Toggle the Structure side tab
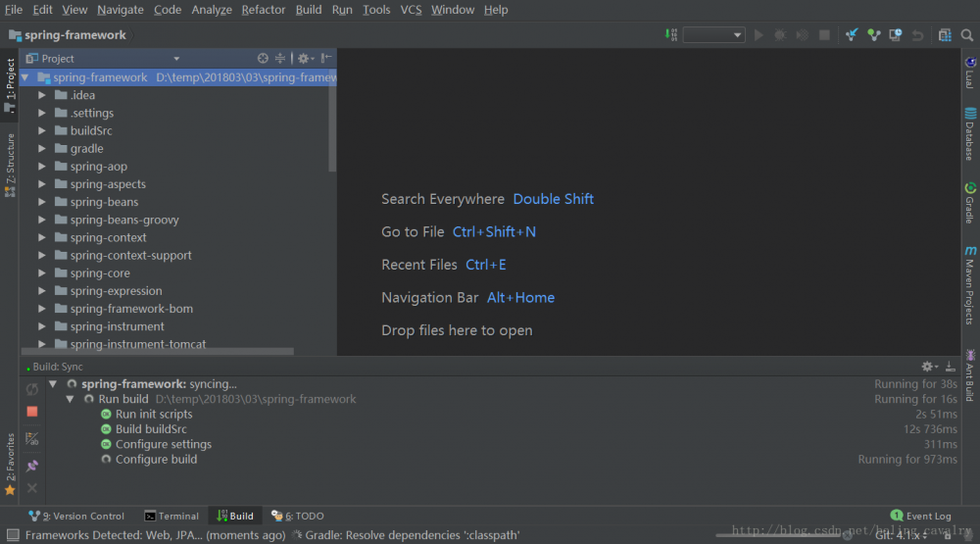Image resolution: width=980 pixels, height=544 pixels. (10, 166)
